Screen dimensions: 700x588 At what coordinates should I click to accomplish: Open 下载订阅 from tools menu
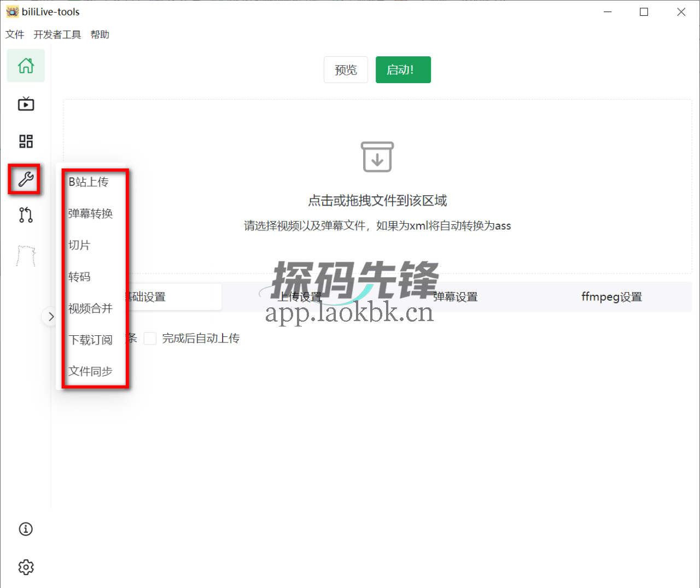click(x=91, y=340)
